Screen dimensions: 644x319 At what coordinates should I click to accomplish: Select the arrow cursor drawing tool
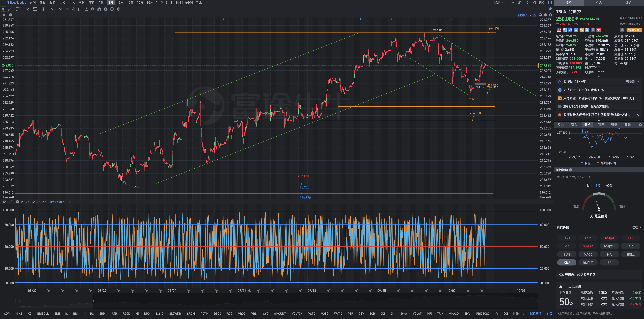click(3, 9)
